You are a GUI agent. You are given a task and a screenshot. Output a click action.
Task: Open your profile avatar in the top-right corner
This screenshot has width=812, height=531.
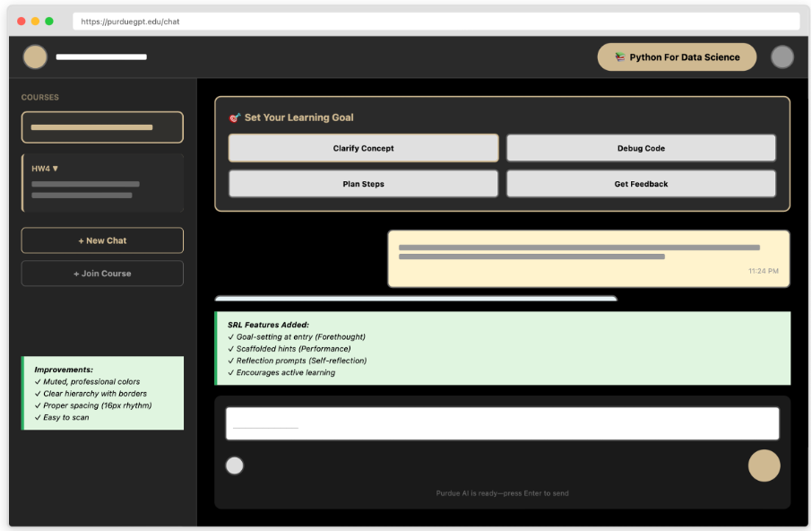point(782,57)
